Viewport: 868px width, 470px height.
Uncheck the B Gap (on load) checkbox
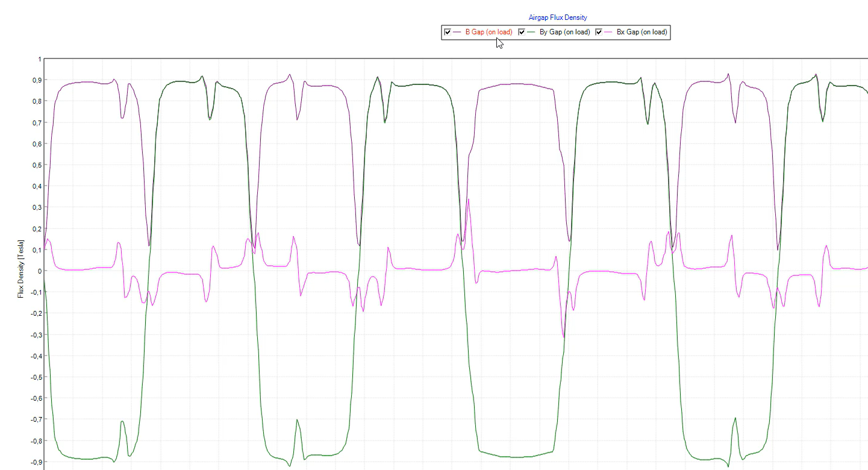(x=448, y=32)
